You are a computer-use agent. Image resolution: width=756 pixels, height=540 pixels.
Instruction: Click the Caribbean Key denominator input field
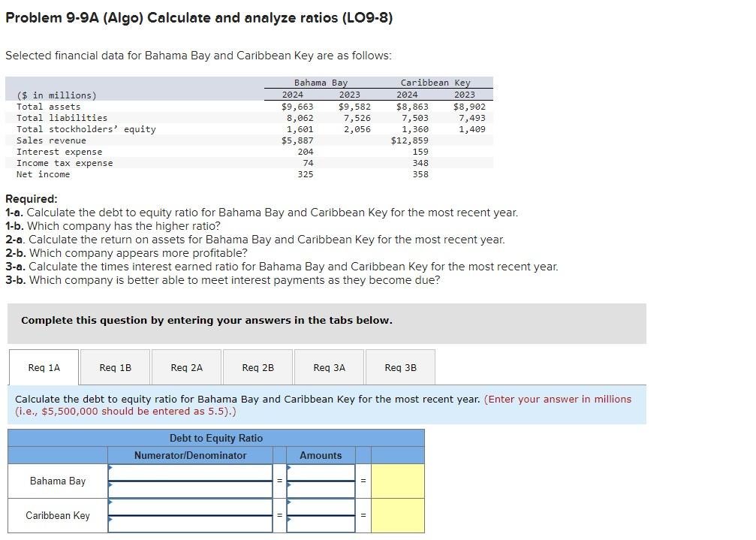coord(190,523)
